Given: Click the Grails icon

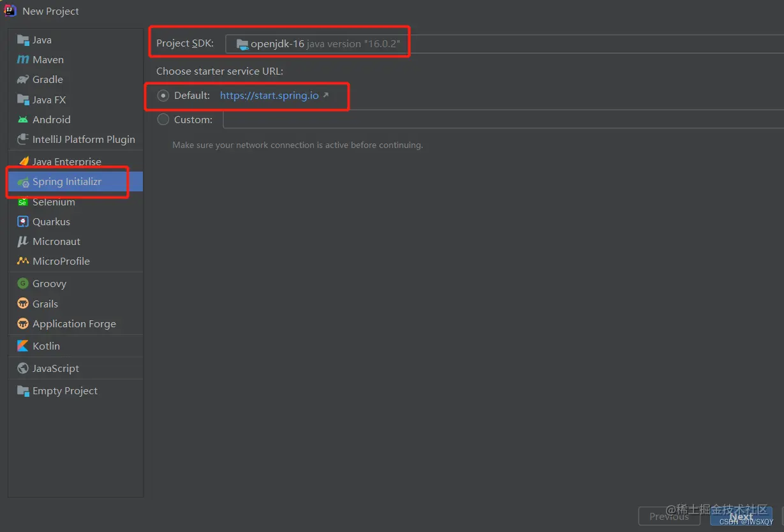Looking at the screenshot, I should coord(23,304).
